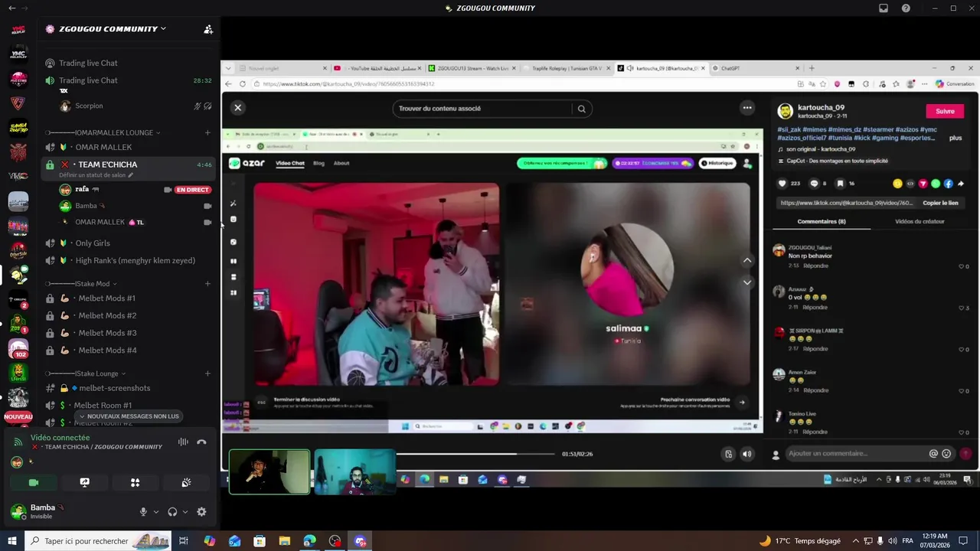Click the TikTok video progress bar in stream
This screenshot has width=980, height=551.
coord(475,454)
